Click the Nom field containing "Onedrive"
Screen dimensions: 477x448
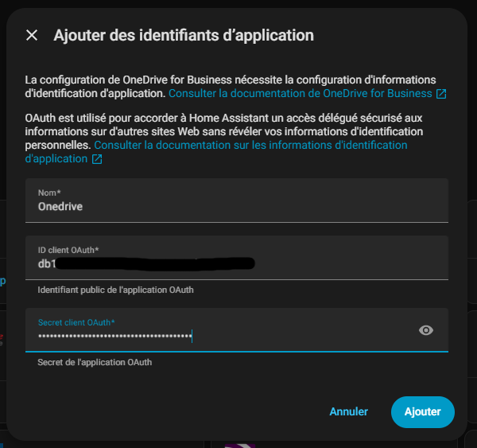point(236,206)
